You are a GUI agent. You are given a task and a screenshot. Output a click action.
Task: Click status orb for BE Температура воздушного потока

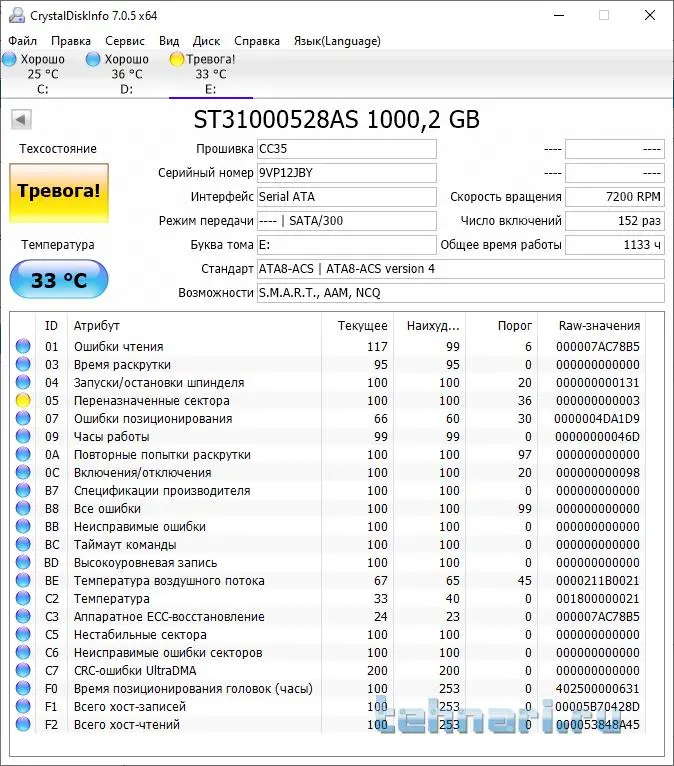click(x=23, y=580)
